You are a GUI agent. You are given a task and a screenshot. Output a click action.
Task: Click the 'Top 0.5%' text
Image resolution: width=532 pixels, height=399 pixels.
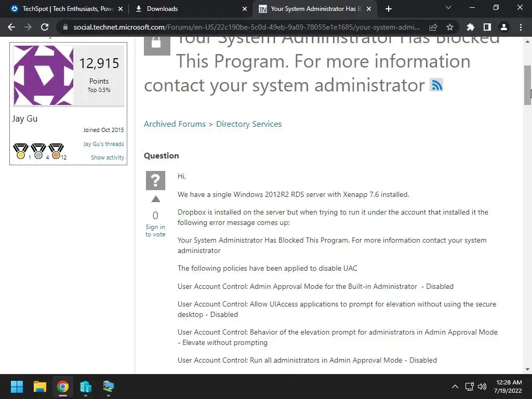click(99, 90)
